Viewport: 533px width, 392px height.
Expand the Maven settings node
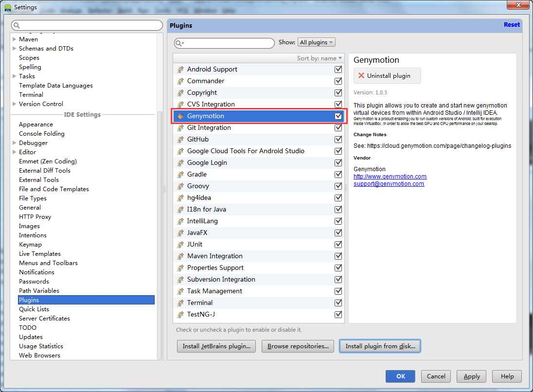[14, 39]
